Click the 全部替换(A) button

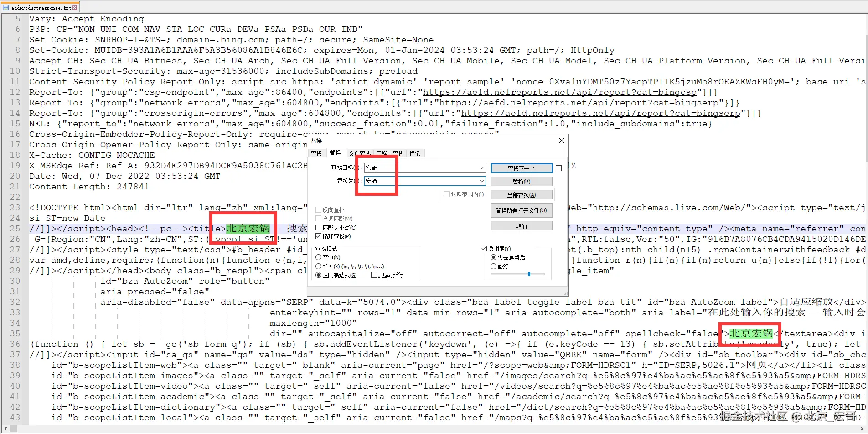[x=522, y=195]
